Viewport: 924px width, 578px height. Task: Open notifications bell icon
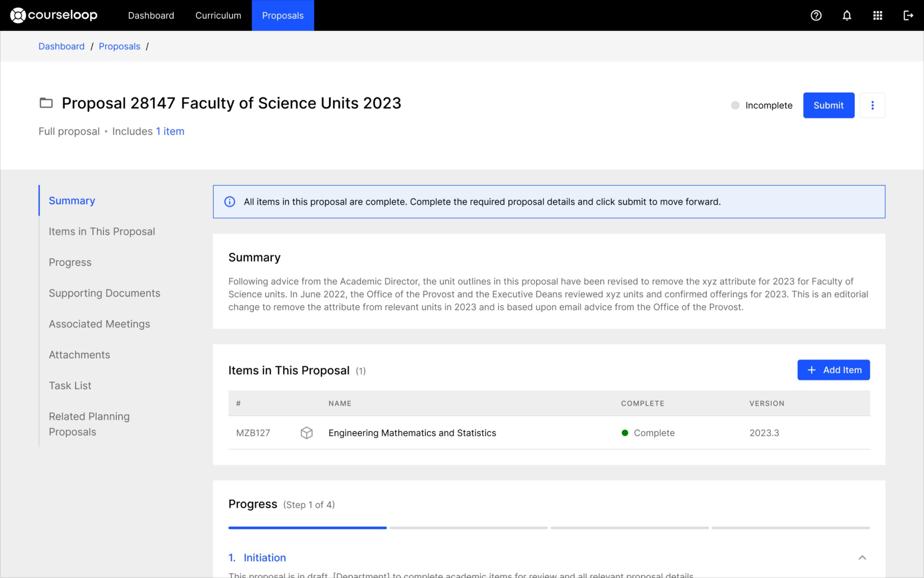coord(847,16)
